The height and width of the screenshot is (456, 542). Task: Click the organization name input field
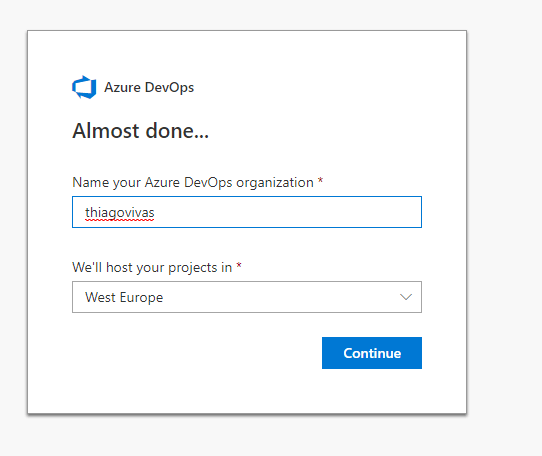pos(247,212)
